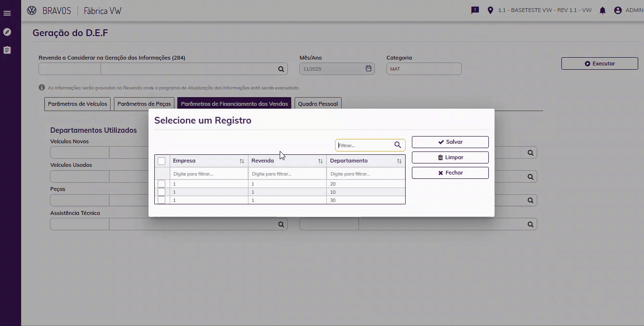The height and width of the screenshot is (326, 644).
Task: Toggle the select-all checkbox in table header
Action: [161, 161]
